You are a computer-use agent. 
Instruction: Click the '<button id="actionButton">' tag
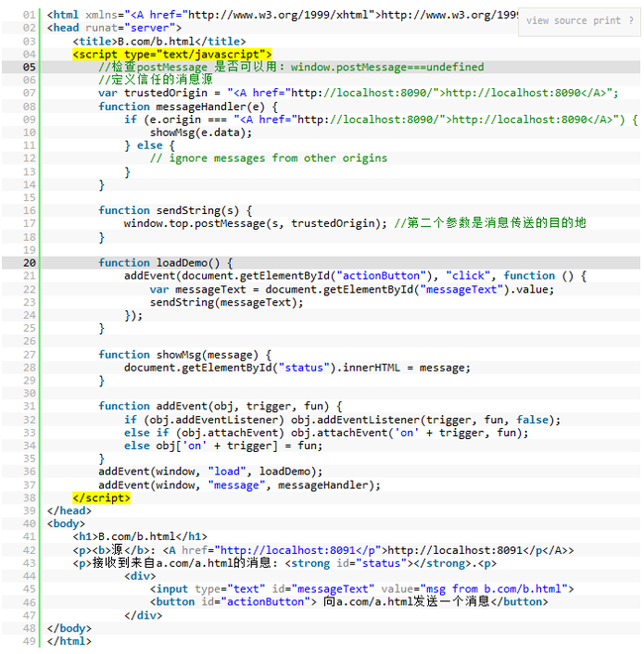pos(233,601)
